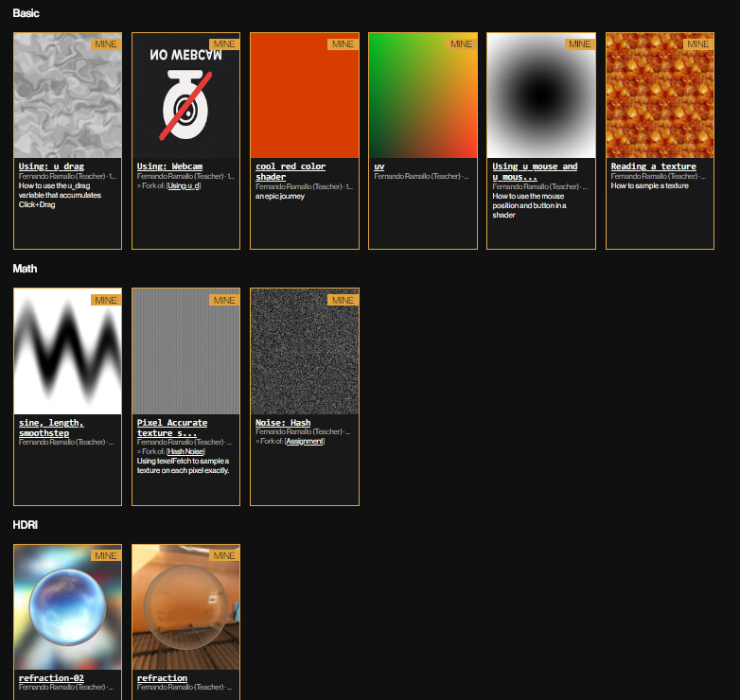Open 'Reading a texture' title link
Image resolution: width=740 pixels, height=700 pixels.
coord(654,166)
